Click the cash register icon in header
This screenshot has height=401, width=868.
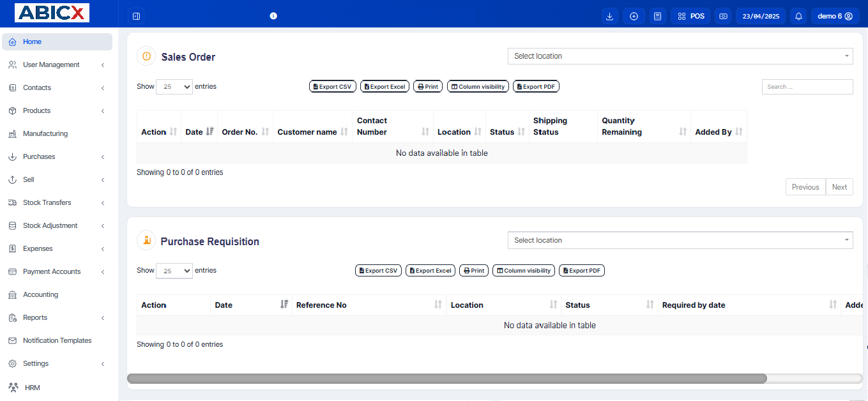click(x=723, y=15)
